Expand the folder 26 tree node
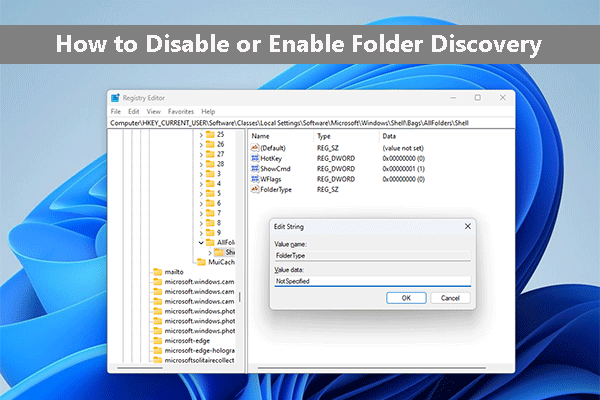The image size is (600, 400). coord(201,145)
